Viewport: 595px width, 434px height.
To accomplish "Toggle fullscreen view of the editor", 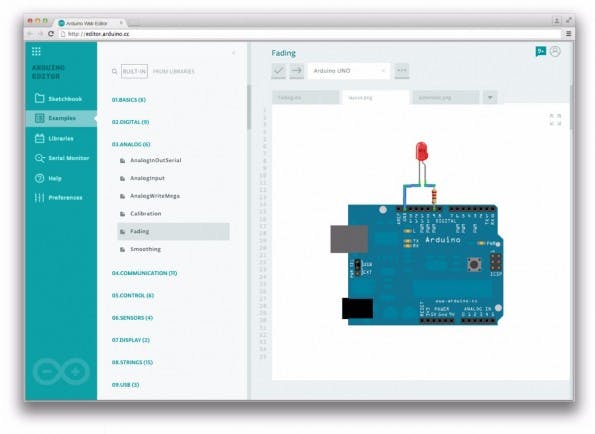I will (x=555, y=120).
